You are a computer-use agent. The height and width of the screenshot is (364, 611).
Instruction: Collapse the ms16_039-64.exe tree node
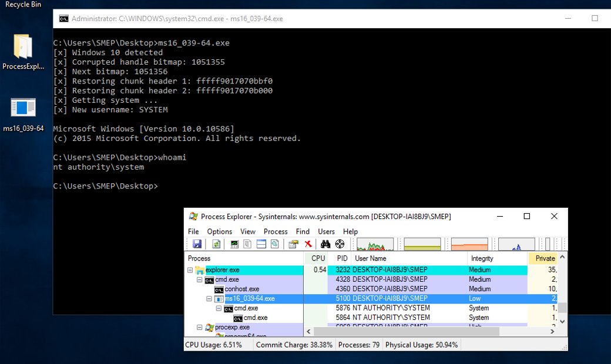(209, 299)
